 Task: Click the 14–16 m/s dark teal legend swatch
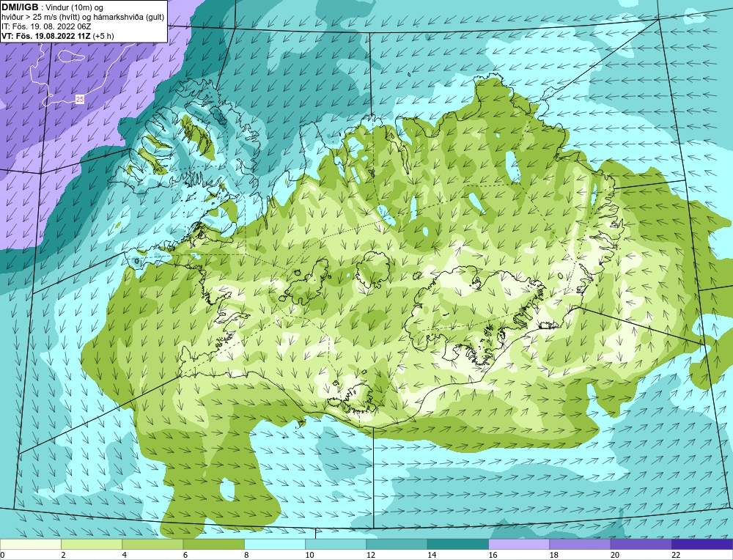[x=458, y=545]
